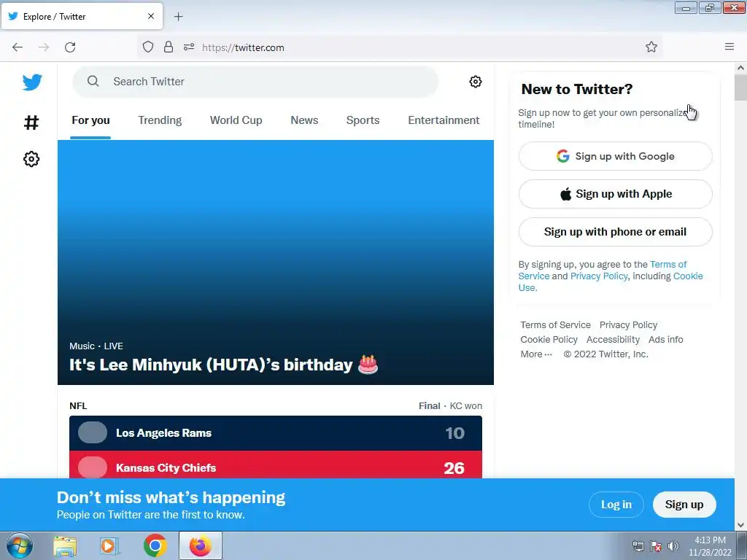
Task: Open Accessibility footer link
Action: pos(613,340)
